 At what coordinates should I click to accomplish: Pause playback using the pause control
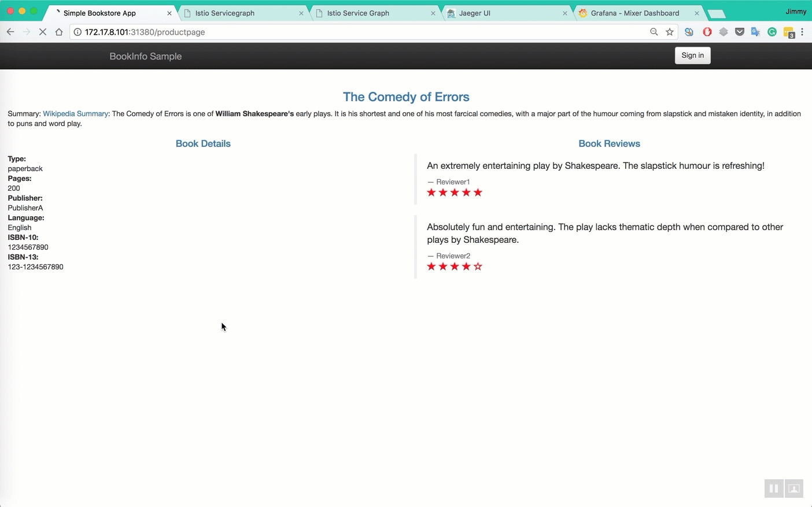pyautogui.click(x=773, y=489)
